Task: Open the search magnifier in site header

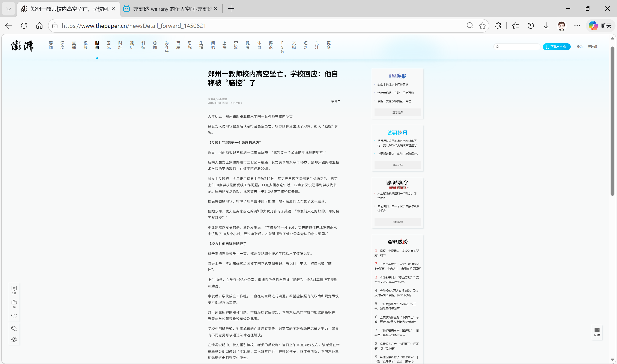Action: tap(497, 47)
